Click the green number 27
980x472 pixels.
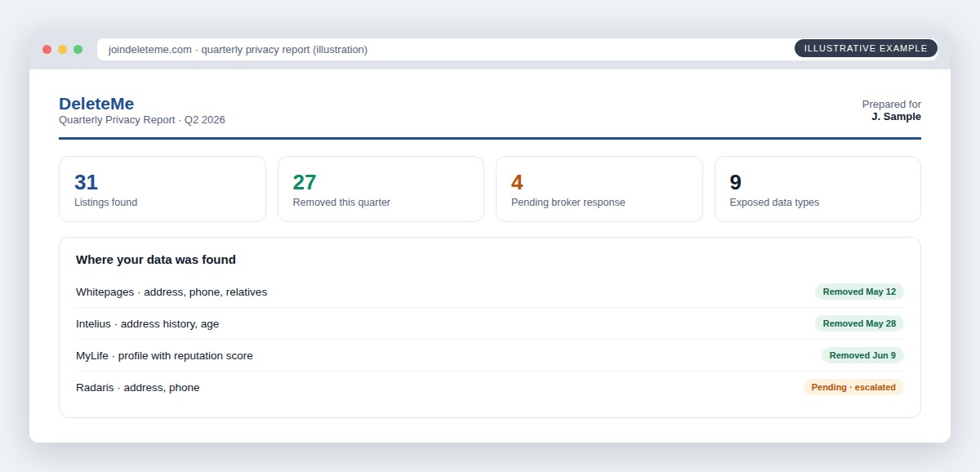305,182
